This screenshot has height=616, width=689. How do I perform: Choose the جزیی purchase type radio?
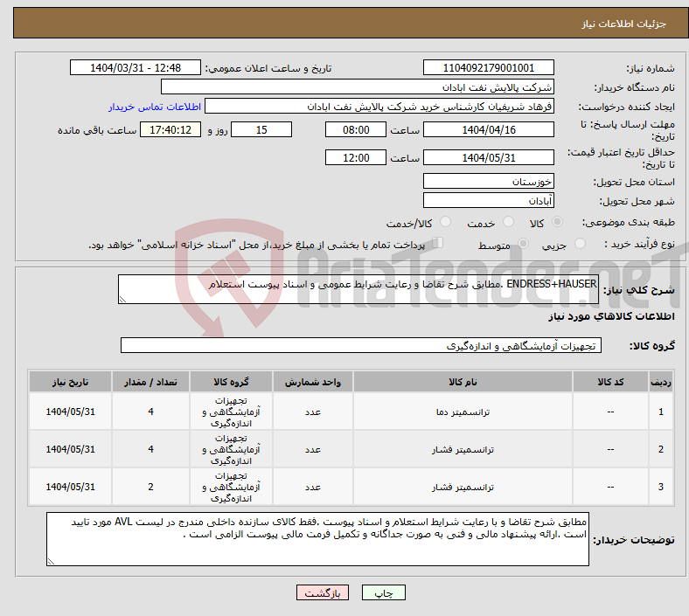(x=580, y=244)
